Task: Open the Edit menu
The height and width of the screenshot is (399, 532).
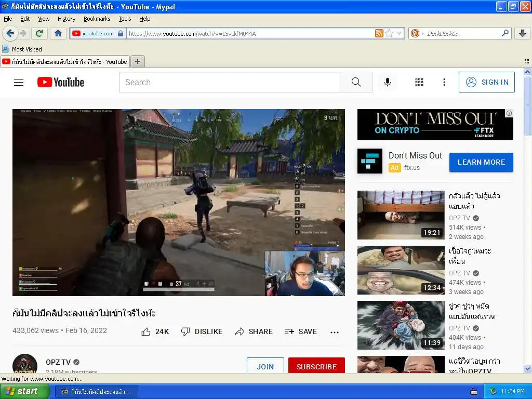Action: click(x=25, y=19)
